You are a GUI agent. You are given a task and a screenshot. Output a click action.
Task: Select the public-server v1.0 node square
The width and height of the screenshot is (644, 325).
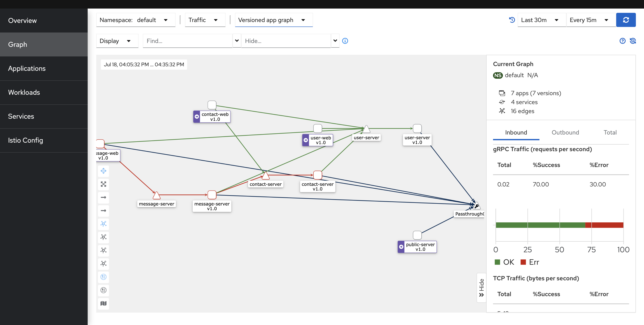coord(417,235)
